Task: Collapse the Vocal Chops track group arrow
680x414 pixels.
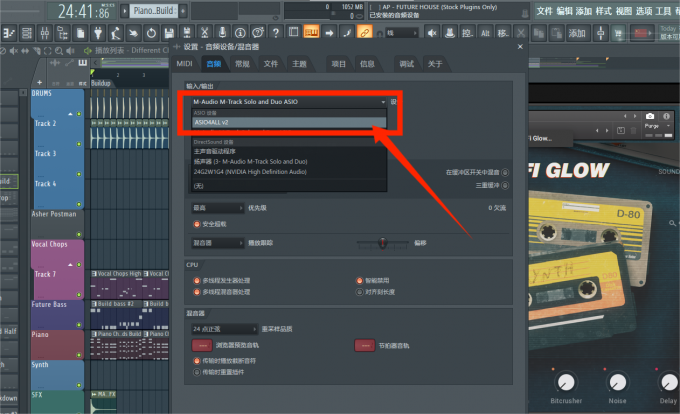Action: click(x=70, y=264)
